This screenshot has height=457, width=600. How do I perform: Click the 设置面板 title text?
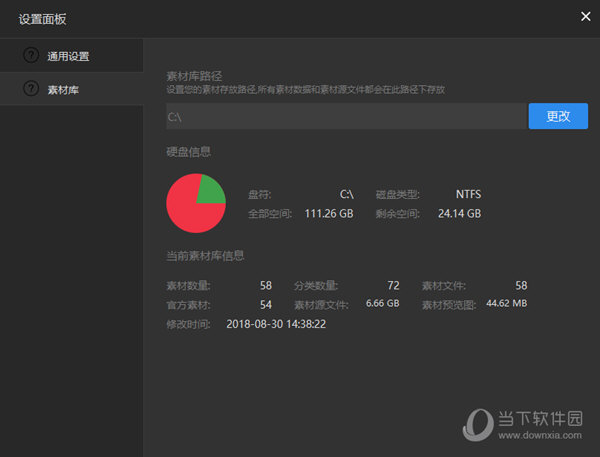(42, 19)
